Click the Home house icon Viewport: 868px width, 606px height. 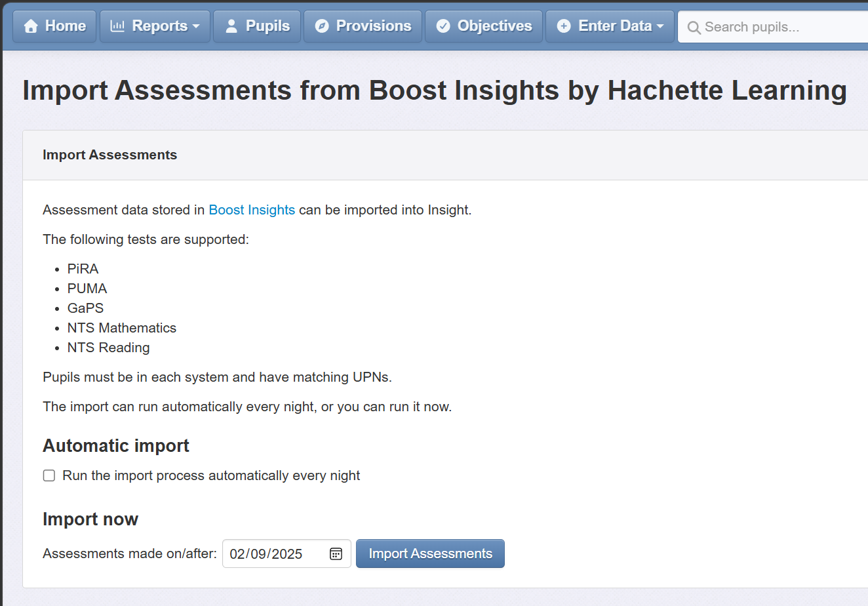(31, 26)
